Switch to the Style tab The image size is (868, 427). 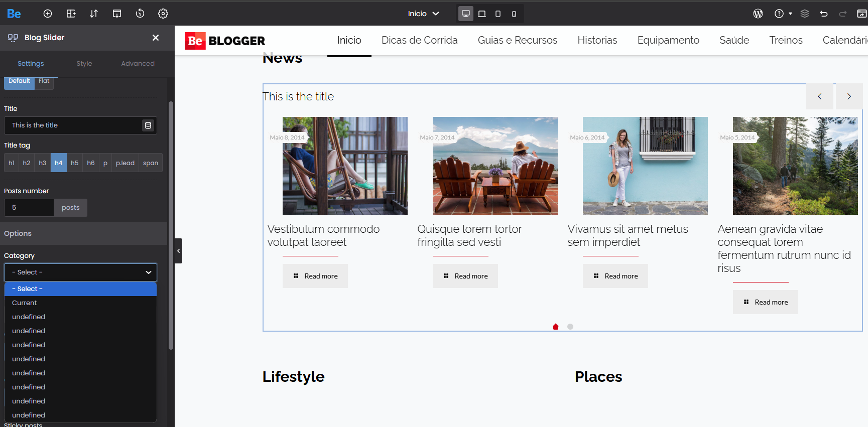(84, 64)
